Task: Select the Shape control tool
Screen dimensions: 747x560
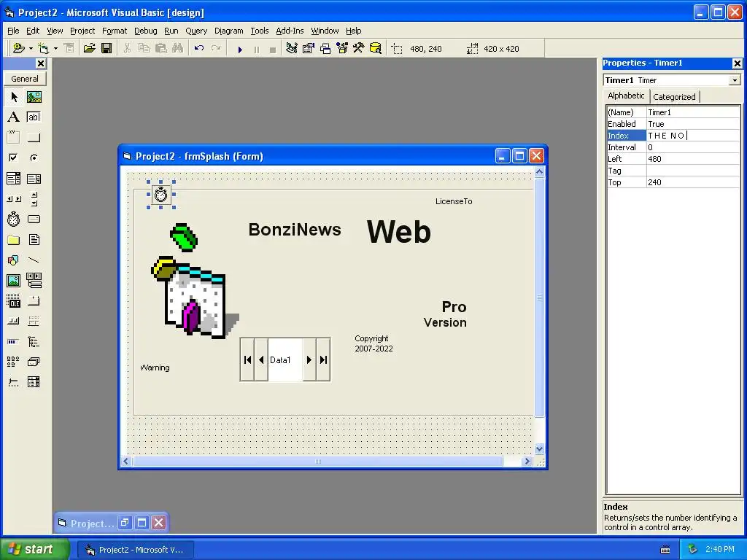Action: coord(14,260)
